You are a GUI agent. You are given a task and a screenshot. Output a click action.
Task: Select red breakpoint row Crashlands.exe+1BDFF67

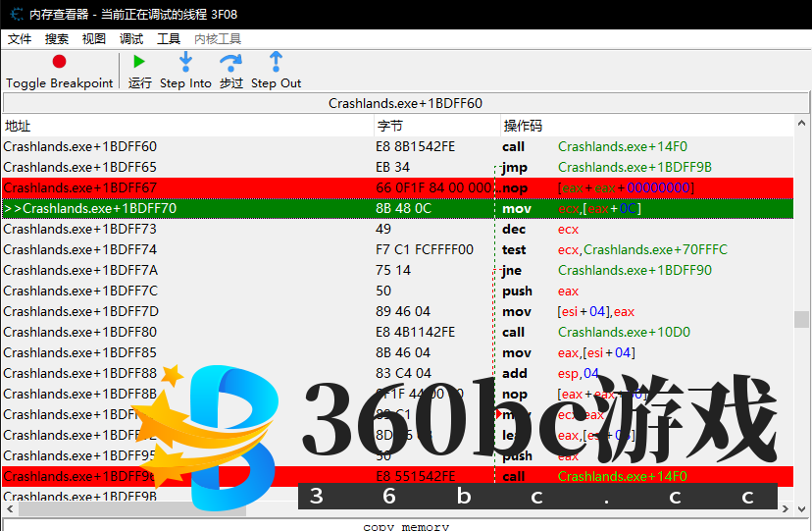pos(398,188)
